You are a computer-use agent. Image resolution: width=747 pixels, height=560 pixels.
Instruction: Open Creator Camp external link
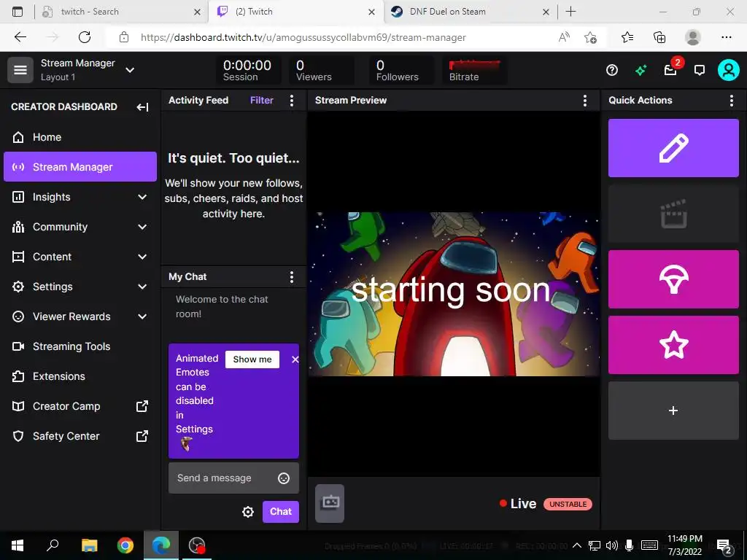pos(80,406)
